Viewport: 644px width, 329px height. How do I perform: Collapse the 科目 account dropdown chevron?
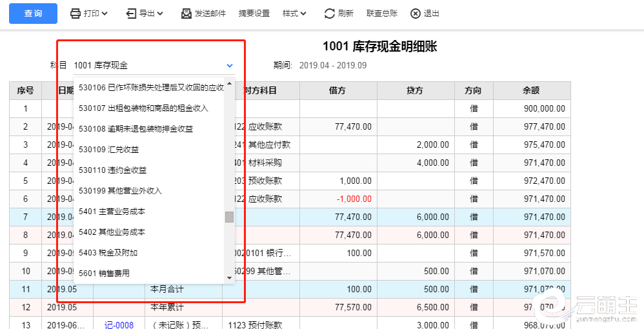pyautogui.click(x=230, y=65)
